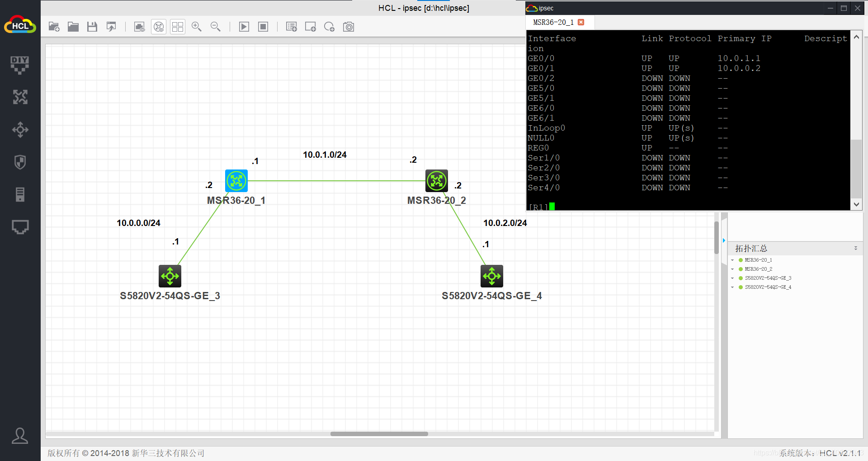Click canvas horizontal scrollbar thumb
This screenshot has width=868, height=461.
pyautogui.click(x=379, y=434)
